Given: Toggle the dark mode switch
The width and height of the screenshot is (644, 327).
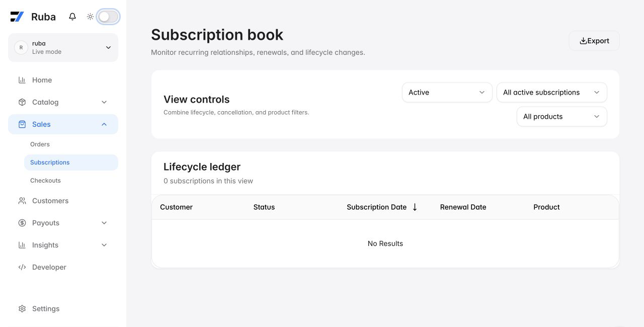Looking at the screenshot, I should tap(109, 17).
